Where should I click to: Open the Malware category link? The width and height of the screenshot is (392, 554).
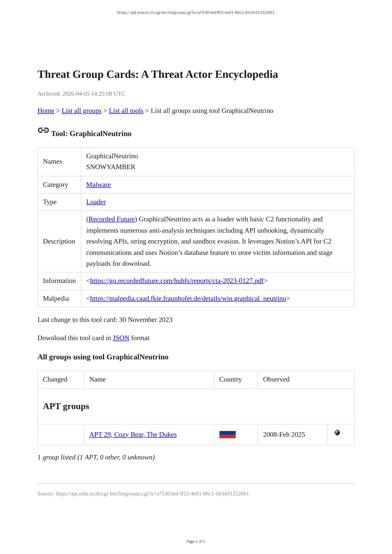[x=98, y=185]
